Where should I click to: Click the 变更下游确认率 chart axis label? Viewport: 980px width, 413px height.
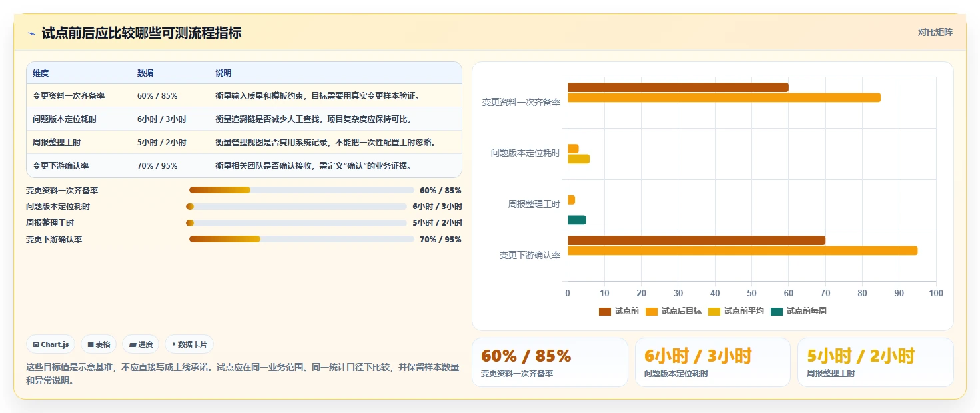tap(530, 255)
